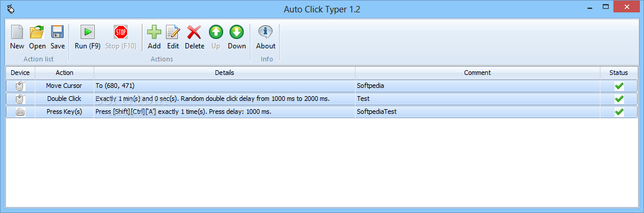Viewport: 644px width, 213px height.
Task: Select mouse device icon in Double Click row
Action: coord(20,99)
